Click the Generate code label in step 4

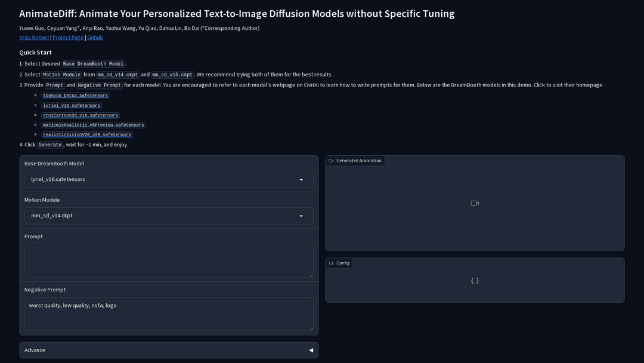point(50,144)
